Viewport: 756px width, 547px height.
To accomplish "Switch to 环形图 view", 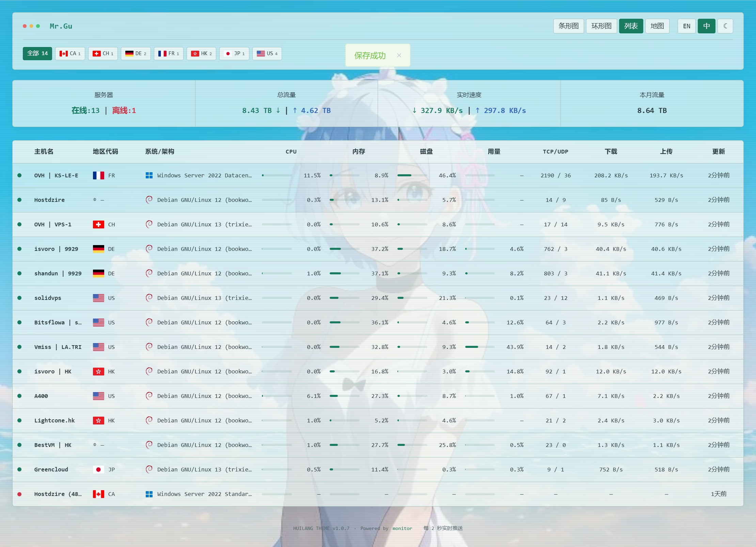I will click(x=601, y=26).
